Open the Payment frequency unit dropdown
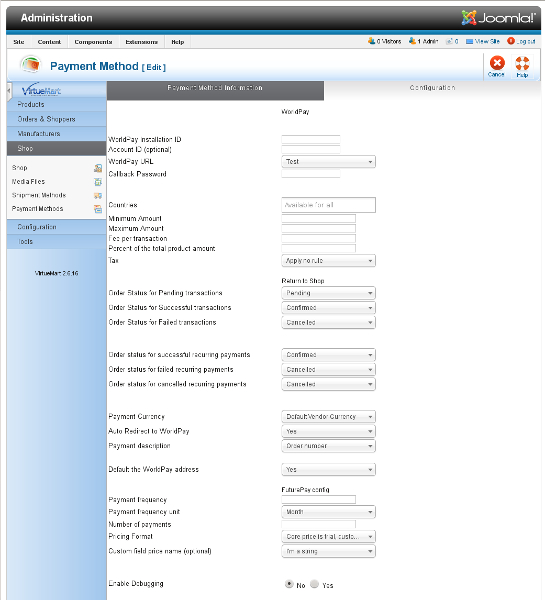Screen dimensions: 545x600 [x=328, y=512]
